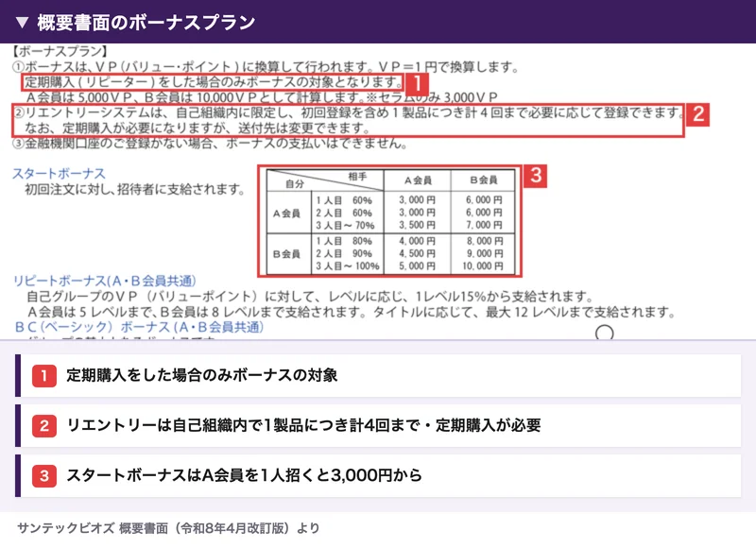Click the 5,000円 table value
756x548 pixels.
pyautogui.click(x=417, y=265)
